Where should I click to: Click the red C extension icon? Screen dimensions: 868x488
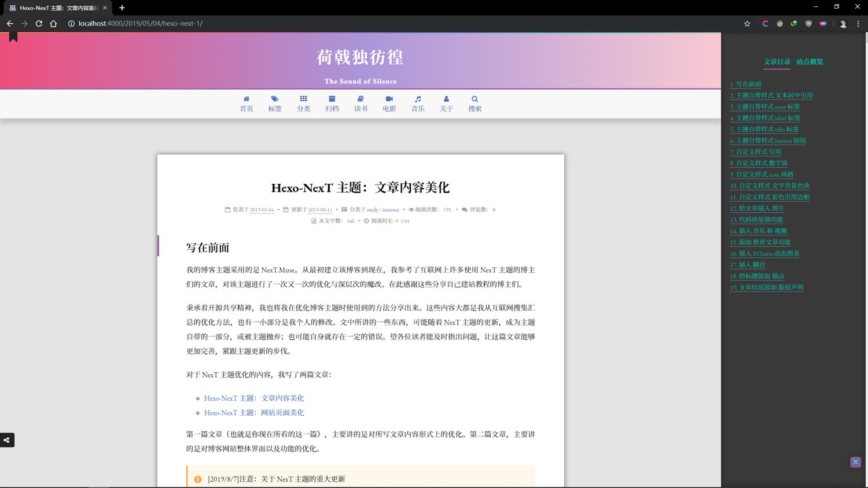click(x=765, y=24)
